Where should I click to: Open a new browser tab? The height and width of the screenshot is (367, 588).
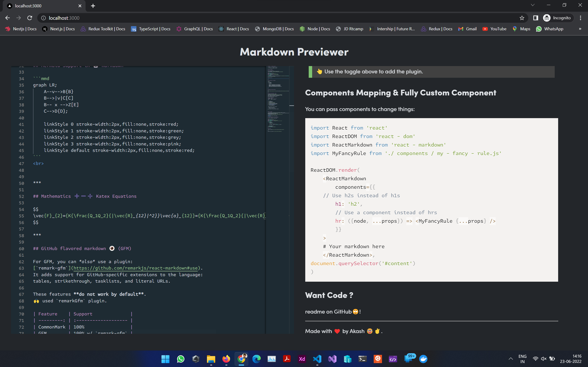coord(93,6)
